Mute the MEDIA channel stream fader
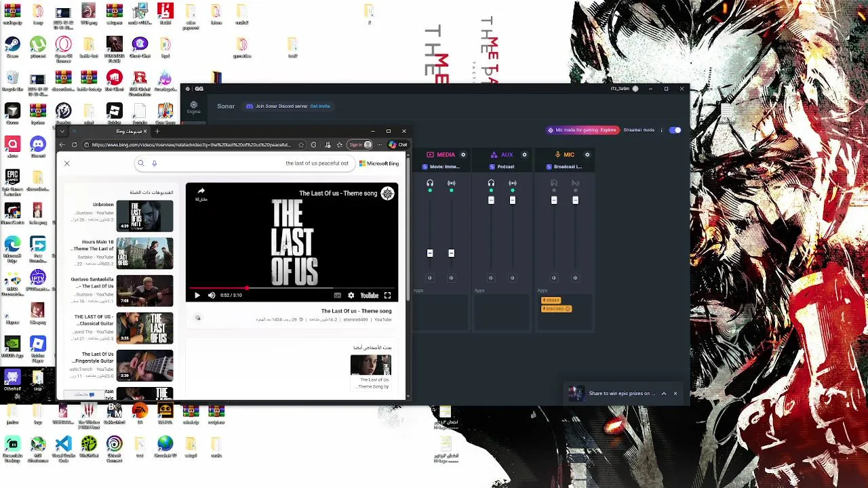The height and width of the screenshot is (488, 868). point(451,278)
